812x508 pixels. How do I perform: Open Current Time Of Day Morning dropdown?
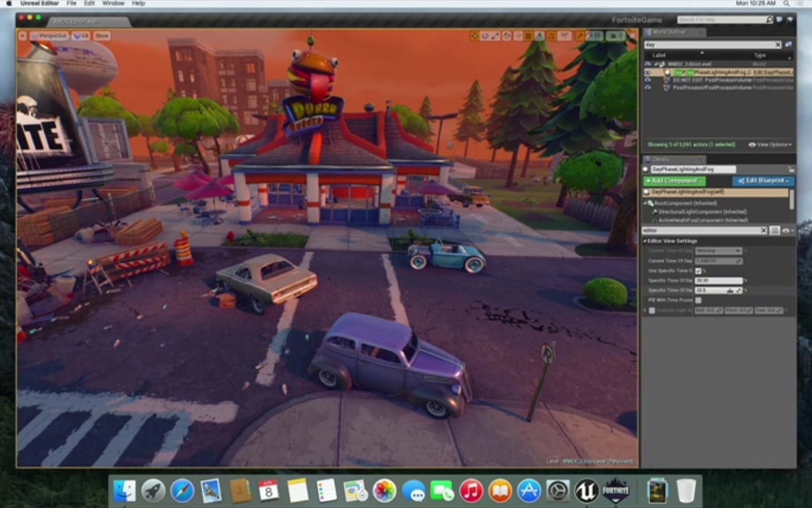pyautogui.click(x=719, y=251)
